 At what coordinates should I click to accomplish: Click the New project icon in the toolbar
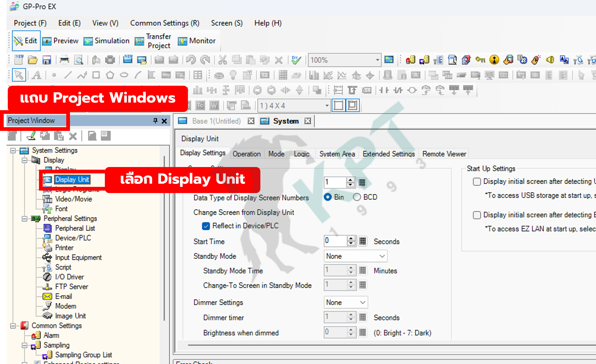[x=19, y=60]
